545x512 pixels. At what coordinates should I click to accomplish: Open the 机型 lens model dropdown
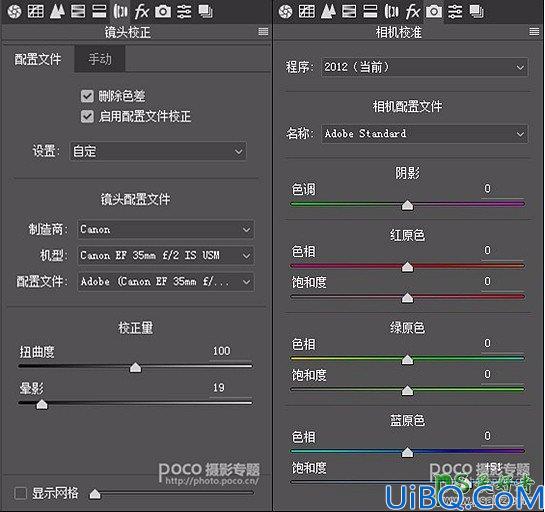coord(166,256)
